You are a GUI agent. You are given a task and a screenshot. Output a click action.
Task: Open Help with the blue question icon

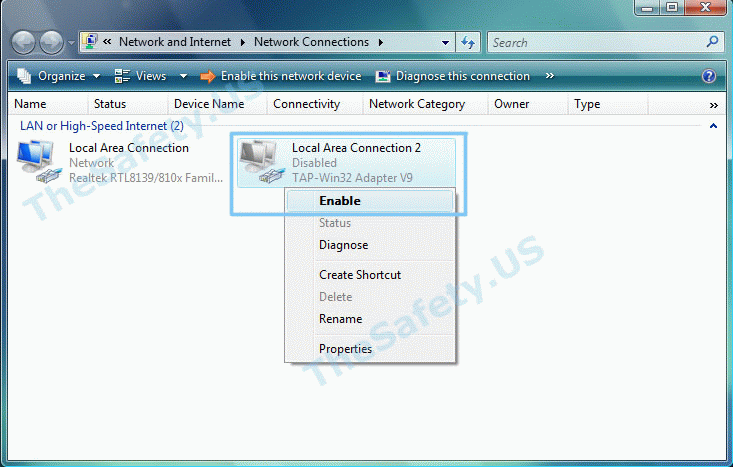coord(709,76)
